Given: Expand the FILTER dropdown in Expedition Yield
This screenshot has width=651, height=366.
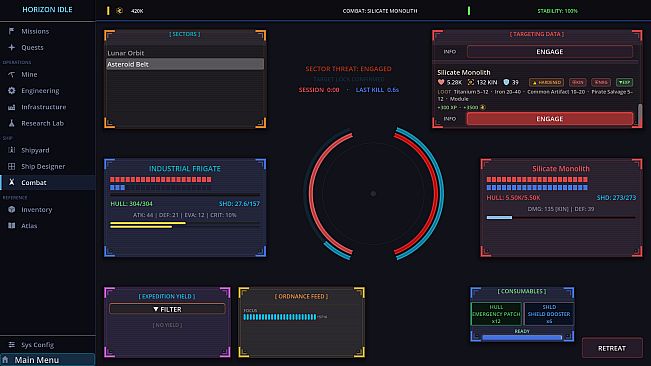Looking at the screenshot, I should click(167, 309).
